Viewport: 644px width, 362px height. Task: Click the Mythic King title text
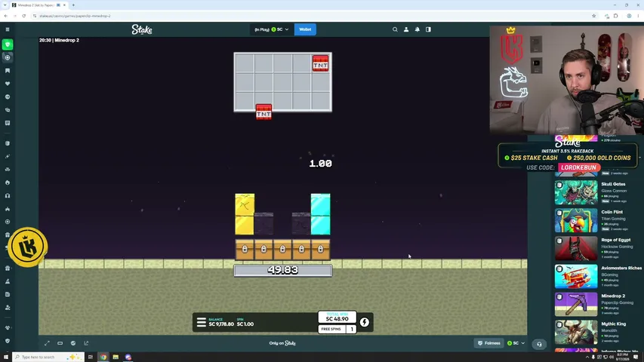pos(614,324)
